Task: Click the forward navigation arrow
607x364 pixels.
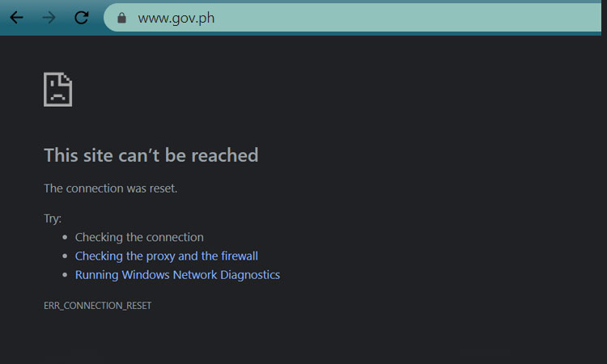Action: 49,18
